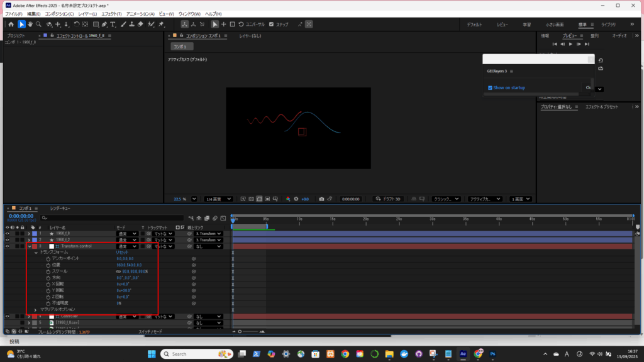Open the 1/4画質 resolution dropdown

(218, 199)
